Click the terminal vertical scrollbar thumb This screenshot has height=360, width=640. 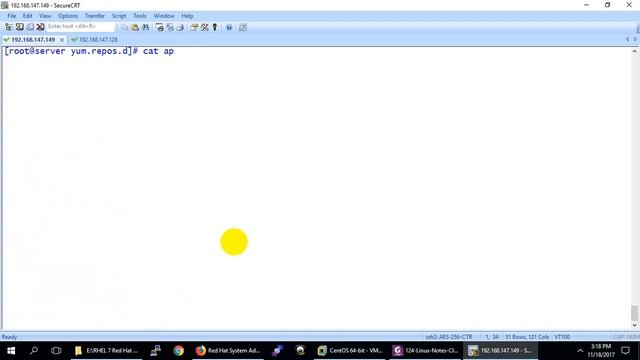(634, 313)
